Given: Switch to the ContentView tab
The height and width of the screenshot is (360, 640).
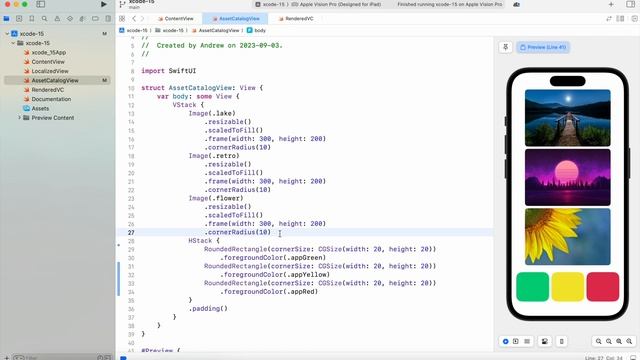Looking at the screenshot, I should pos(176,19).
